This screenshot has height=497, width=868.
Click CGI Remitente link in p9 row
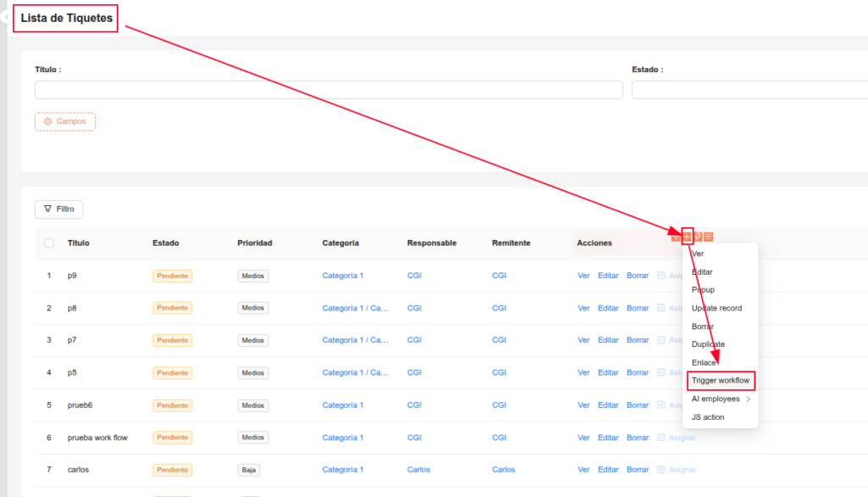coord(498,276)
